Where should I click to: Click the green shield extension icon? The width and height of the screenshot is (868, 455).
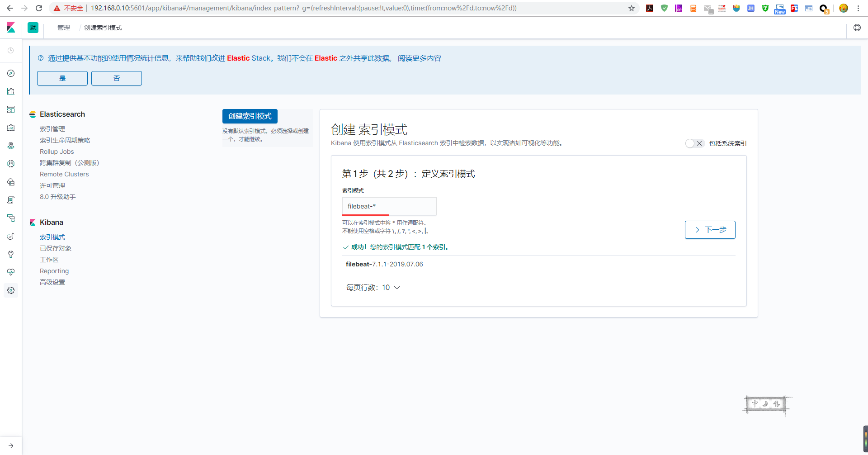[x=664, y=8]
